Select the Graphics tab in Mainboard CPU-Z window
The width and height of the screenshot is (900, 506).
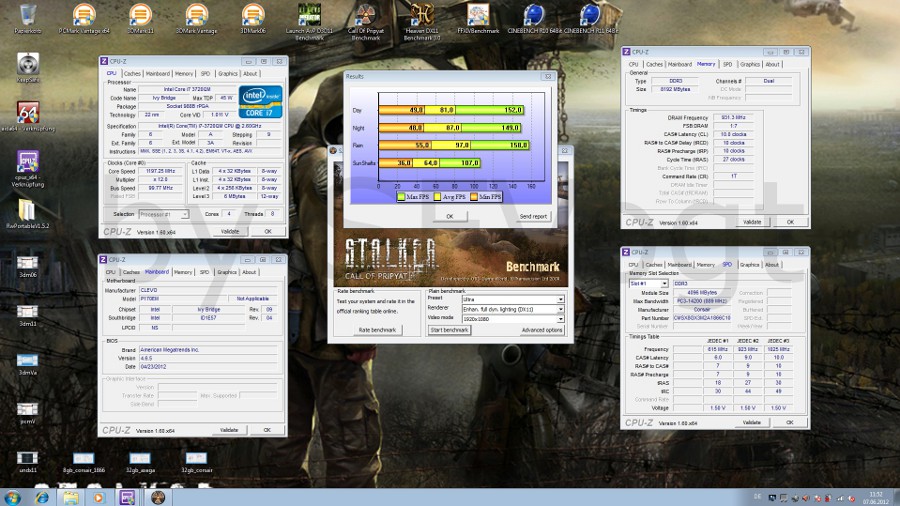coord(228,272)
